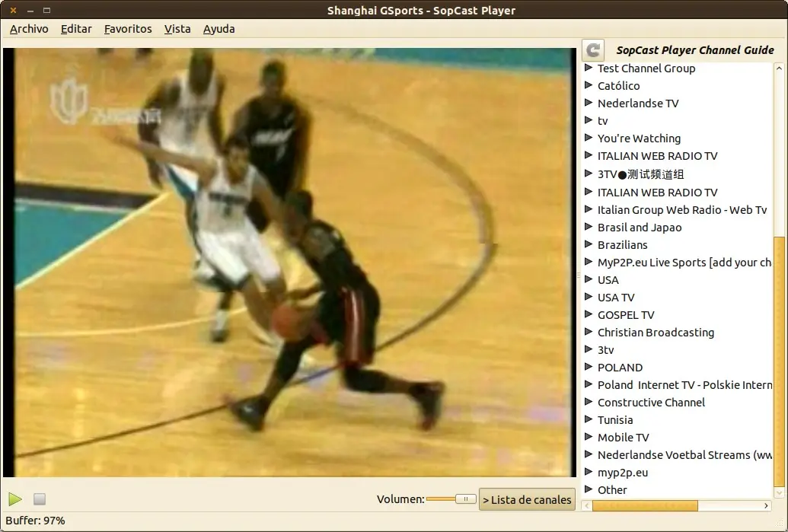The height and width of the screenshot is (532, 788).
Task: Select the Christian Broadcasting row label
Action: [x=656, y=333]
